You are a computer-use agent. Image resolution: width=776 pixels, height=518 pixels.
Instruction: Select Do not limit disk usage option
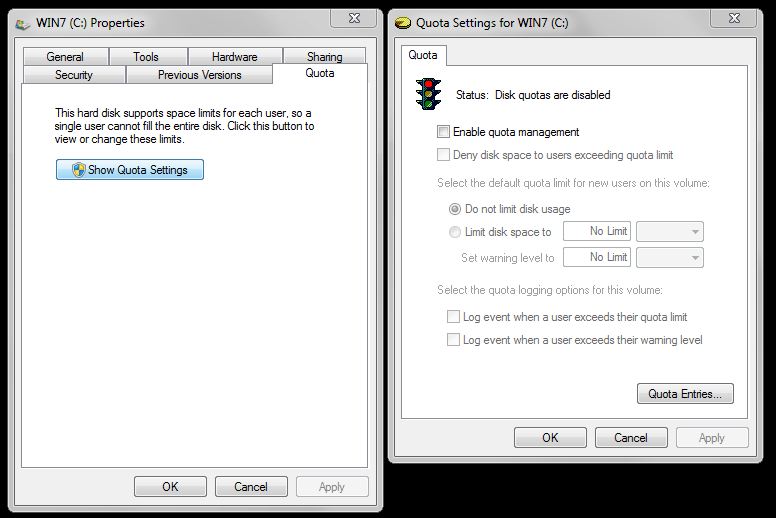454,209
